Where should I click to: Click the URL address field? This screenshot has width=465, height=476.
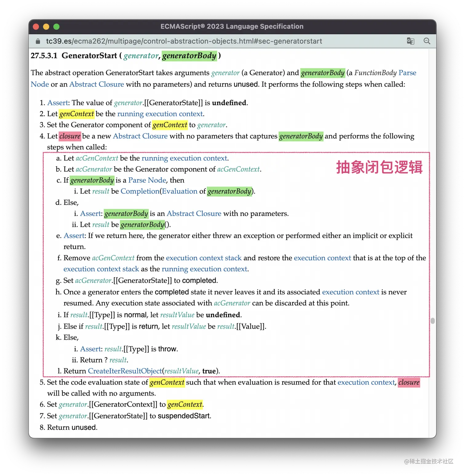(184, 41)
